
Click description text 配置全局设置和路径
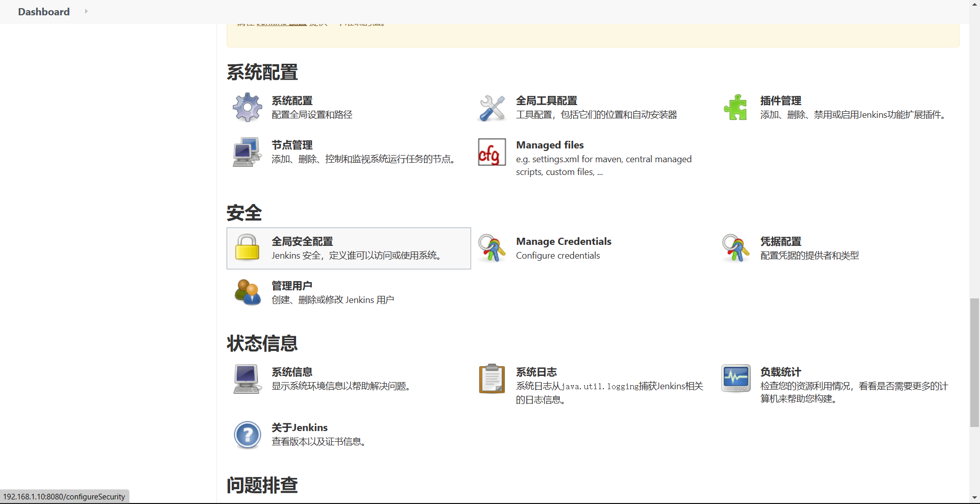pyautogui.click(x=312, y=115)
